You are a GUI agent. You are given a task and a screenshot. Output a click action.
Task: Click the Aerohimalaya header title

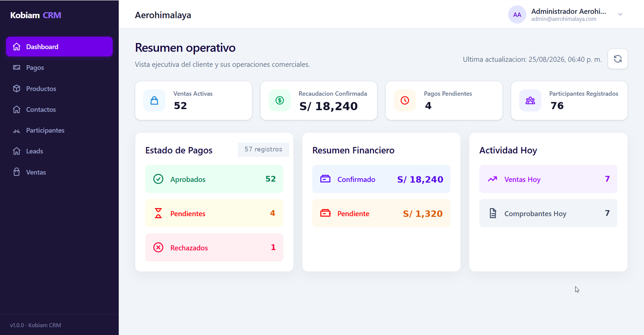pos(163,15)
